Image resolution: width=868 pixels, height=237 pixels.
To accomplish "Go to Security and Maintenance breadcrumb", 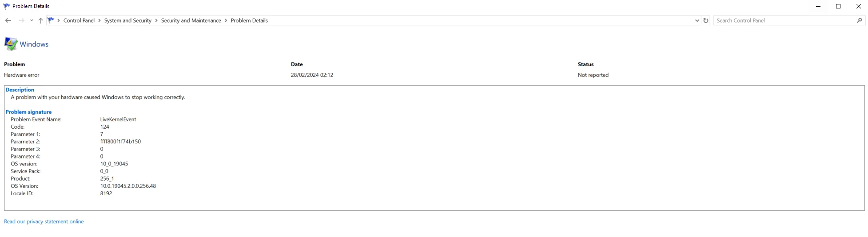I will [x=191, y=20].
